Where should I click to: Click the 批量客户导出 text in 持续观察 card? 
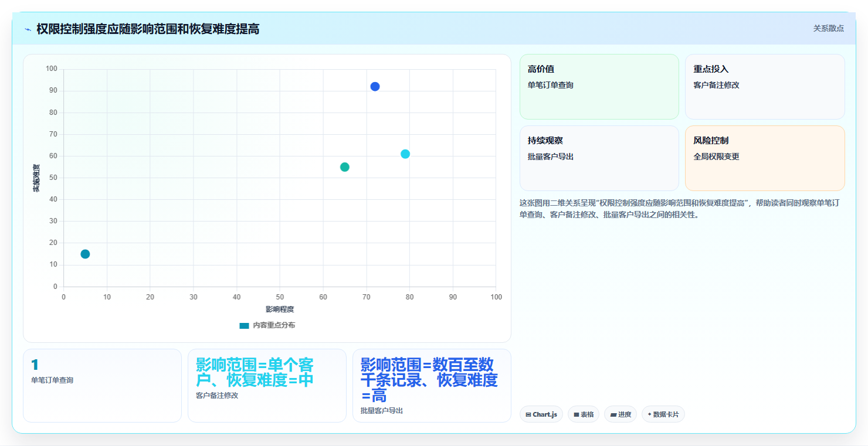tap(550, 156)
